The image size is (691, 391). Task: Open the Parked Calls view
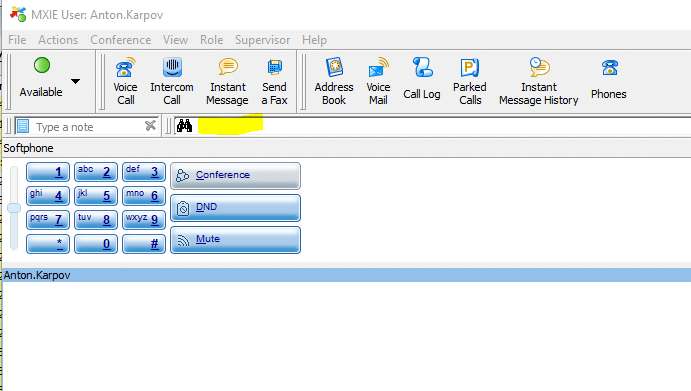[470, 82]
